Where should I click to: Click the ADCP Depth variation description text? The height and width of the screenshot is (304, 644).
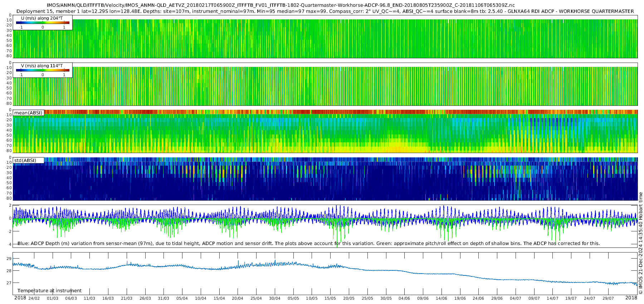click(308, 243)
